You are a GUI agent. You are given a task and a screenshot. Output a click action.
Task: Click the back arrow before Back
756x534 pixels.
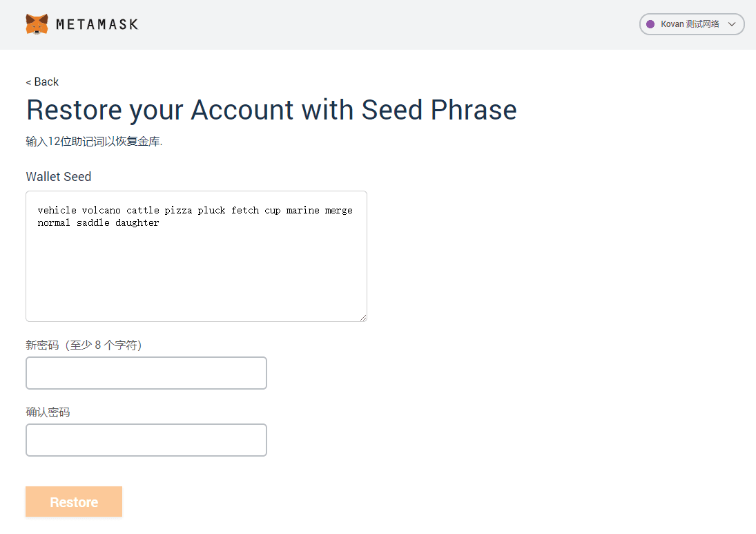[x=28, y=82]
